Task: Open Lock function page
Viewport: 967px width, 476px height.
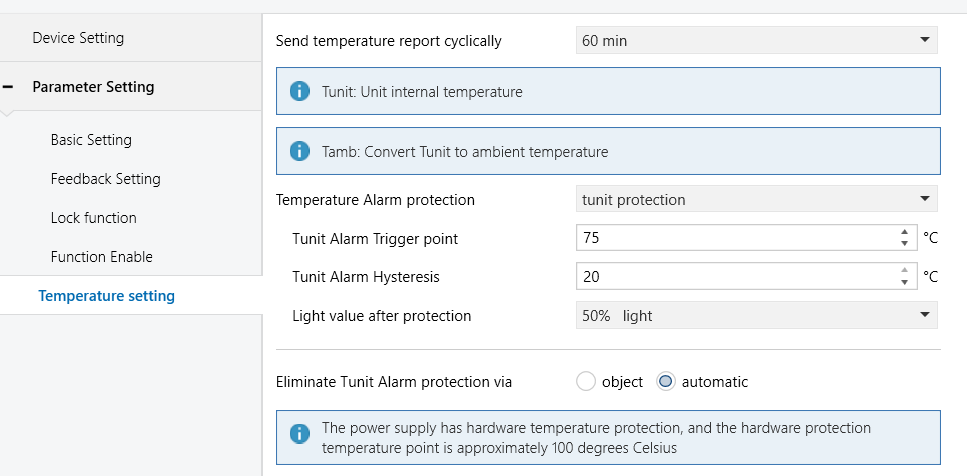Action: coord(93,218)
